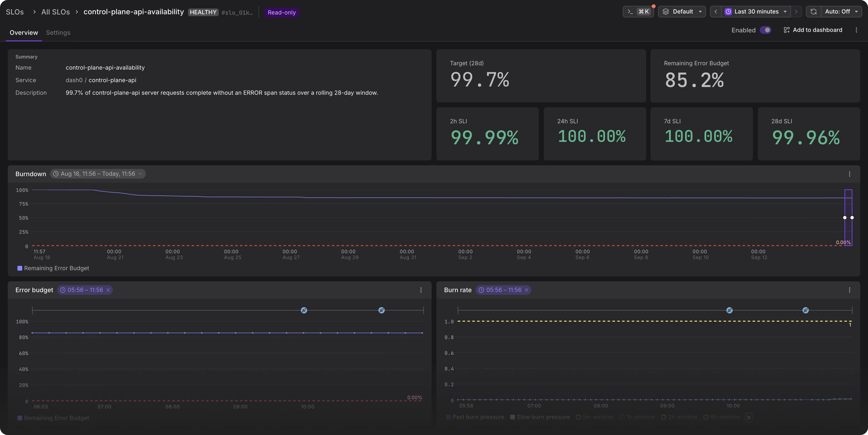Open the command palette ⌘K button
The height and width of the screenshot is (435, 868).
638,12
